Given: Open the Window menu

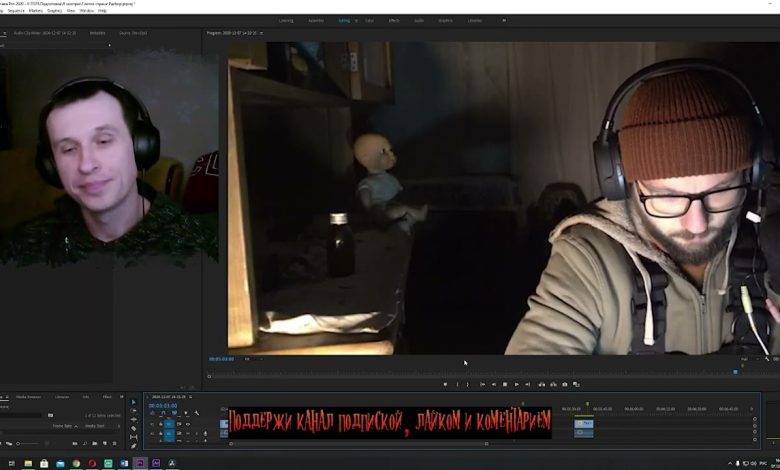Looking at the screenshot, I should coord(87,10).
